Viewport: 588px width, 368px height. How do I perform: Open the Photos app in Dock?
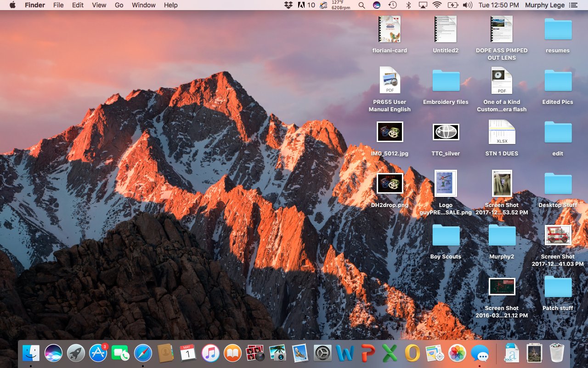coord(457,353)
